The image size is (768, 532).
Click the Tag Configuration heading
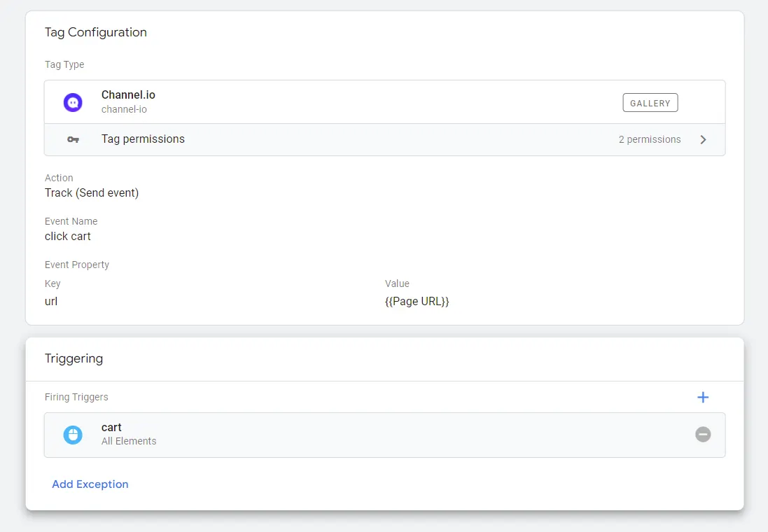click(96, 32)
